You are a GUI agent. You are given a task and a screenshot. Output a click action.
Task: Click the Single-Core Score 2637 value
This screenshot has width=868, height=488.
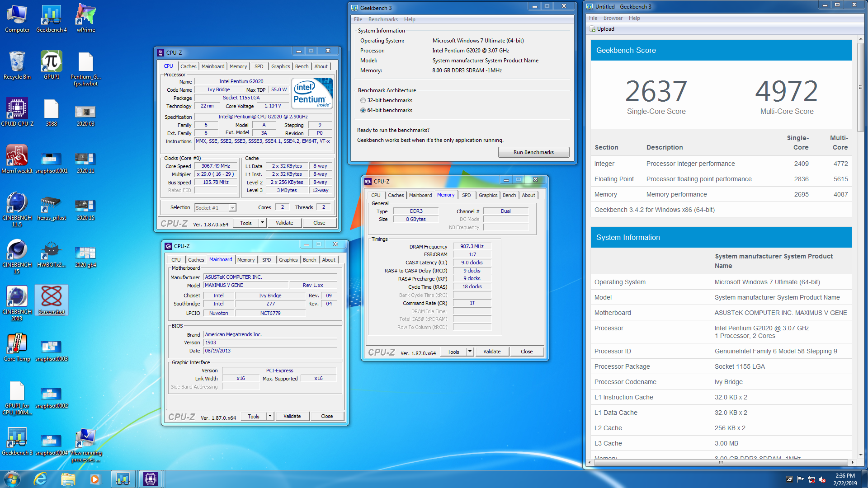point(656,91)
